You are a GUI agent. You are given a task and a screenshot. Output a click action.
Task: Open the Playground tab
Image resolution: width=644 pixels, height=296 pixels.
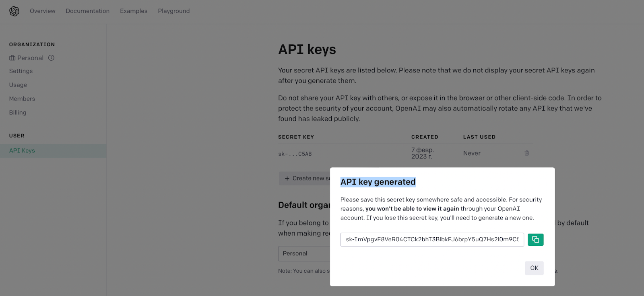tap(174, 11)
